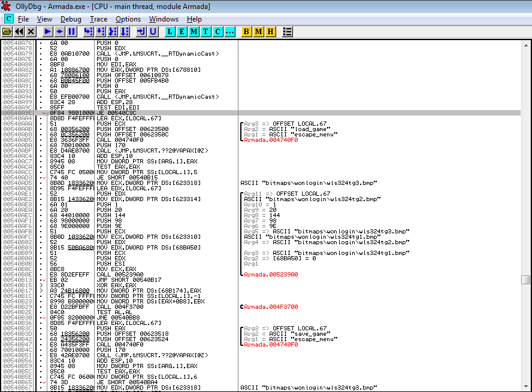Open Memory breakpoints via the yellow M icon
Image resolution: width=532 pixels, height=392 pixels.
tap(259, 32)
